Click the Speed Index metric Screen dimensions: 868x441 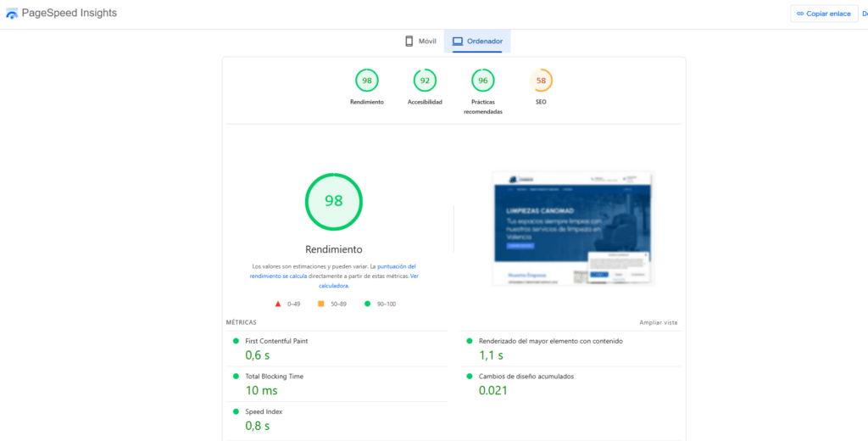pos(264,412)
